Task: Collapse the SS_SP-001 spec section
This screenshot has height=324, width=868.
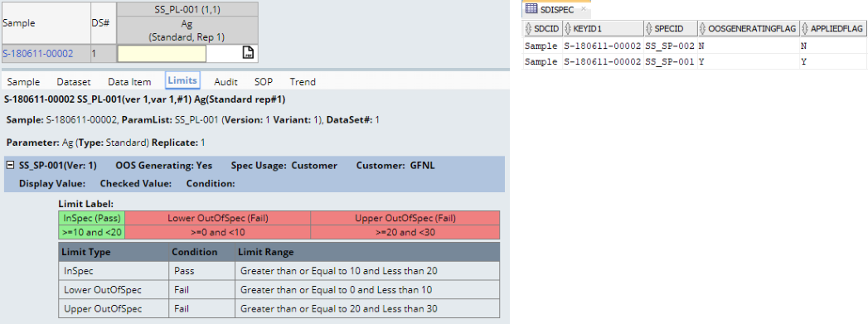Action: point(10,166)
